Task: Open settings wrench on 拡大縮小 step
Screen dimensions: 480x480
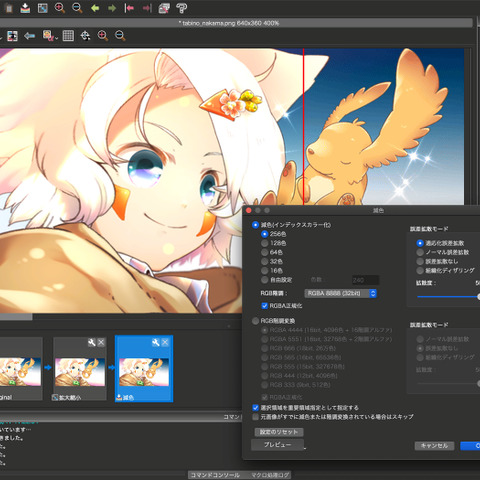Action: [92, 342]
